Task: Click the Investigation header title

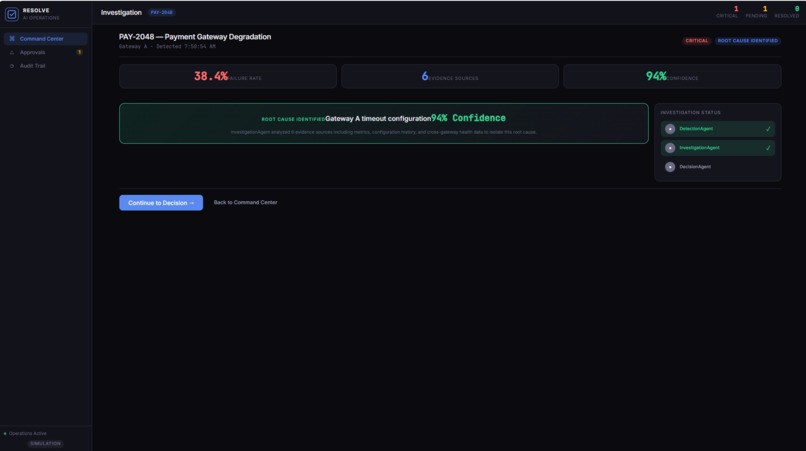Action: click(x=121, y=12)
